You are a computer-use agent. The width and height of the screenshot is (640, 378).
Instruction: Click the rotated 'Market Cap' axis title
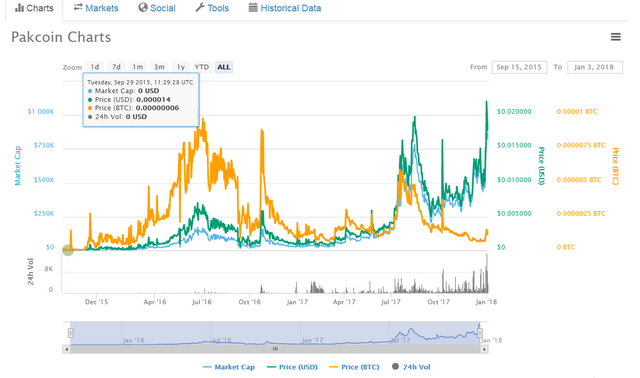pos(18,166)
